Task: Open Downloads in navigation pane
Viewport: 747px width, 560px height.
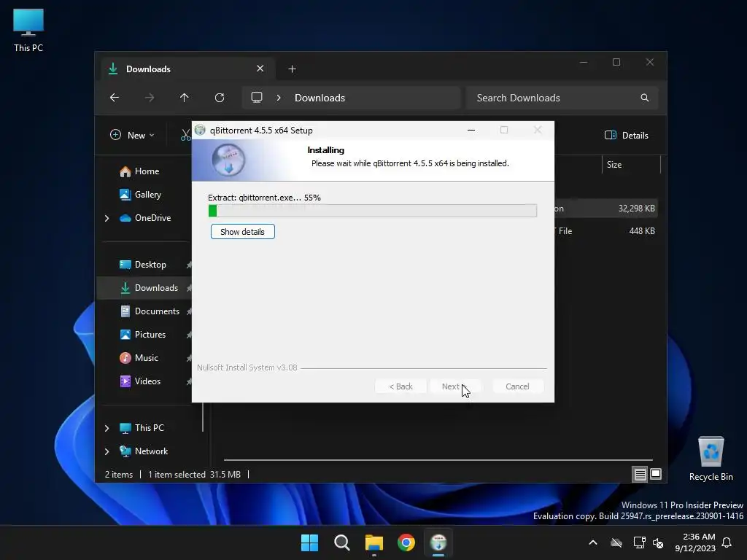Action: coord(149,288)
